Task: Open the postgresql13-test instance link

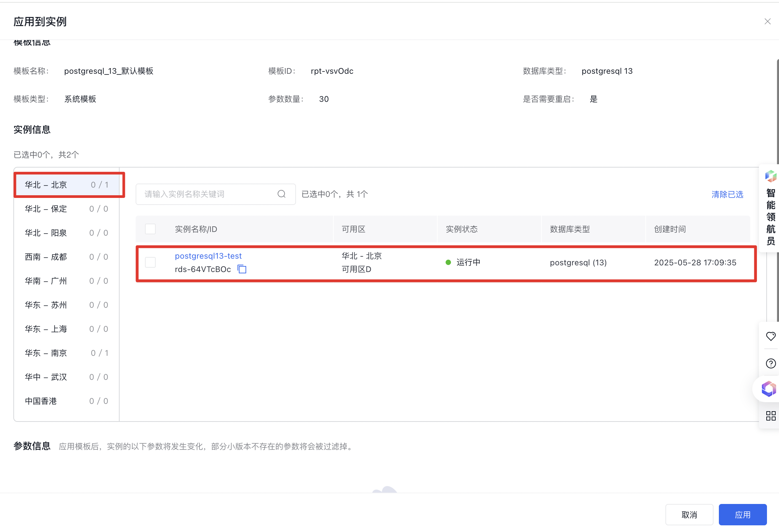Action: tap(208, 256)
